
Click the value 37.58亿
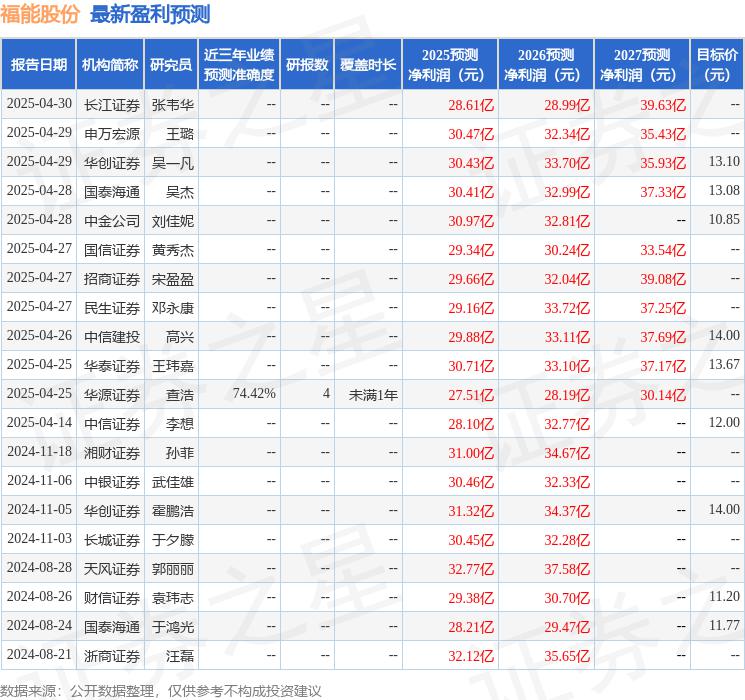tap(567, 569)
